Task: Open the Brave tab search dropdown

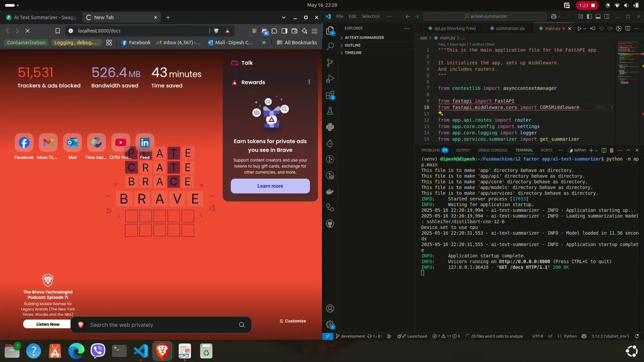Action: click(284, 17)
